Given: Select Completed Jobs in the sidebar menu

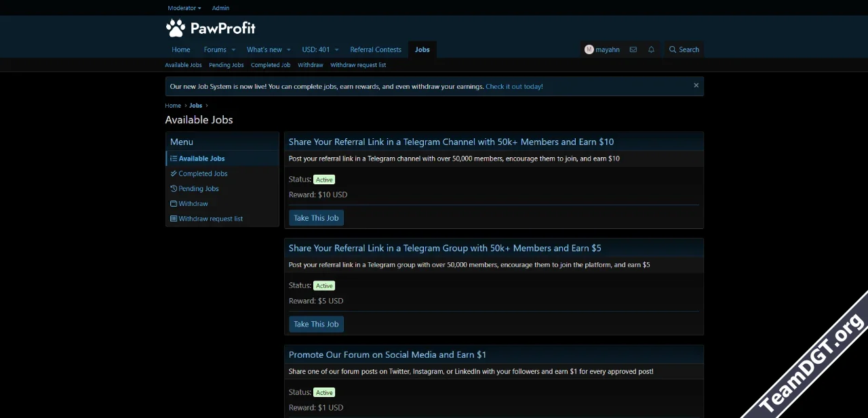Looking at the screenshot, I should 203,173.
